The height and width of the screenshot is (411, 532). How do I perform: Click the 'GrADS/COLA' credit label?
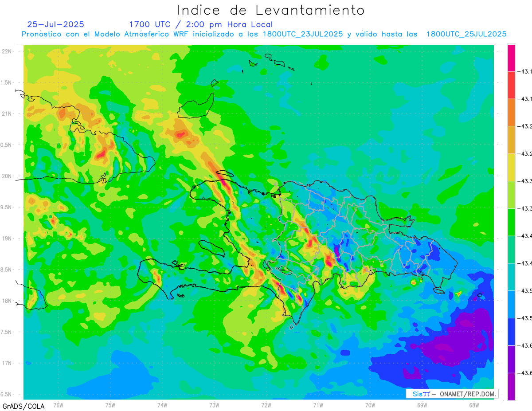click(23, 406)
